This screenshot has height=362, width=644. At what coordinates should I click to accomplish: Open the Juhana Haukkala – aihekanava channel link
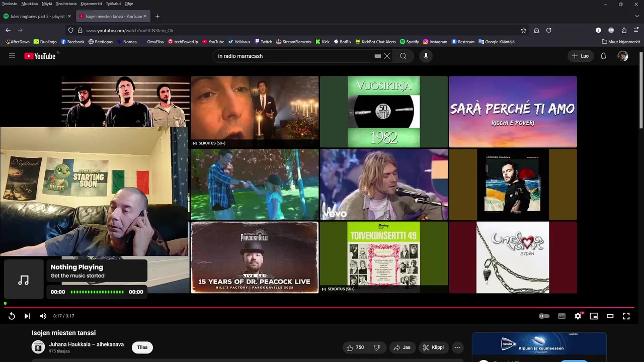tap(86, 344)
